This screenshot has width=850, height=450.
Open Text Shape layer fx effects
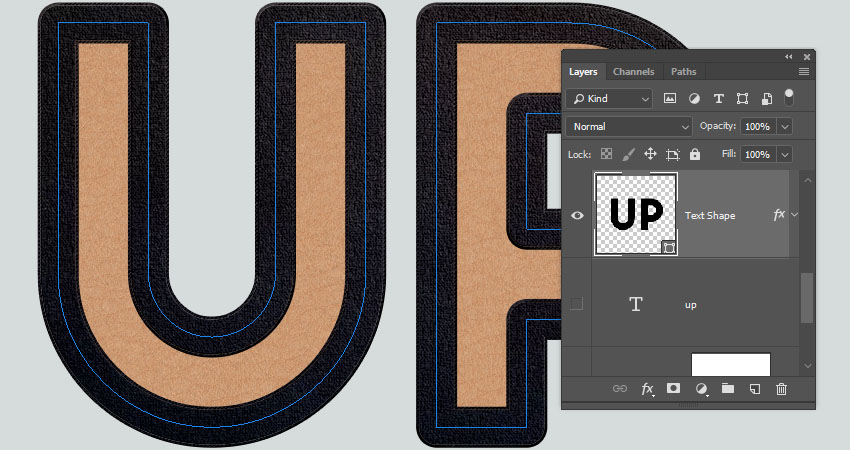[x=779, y=215]
